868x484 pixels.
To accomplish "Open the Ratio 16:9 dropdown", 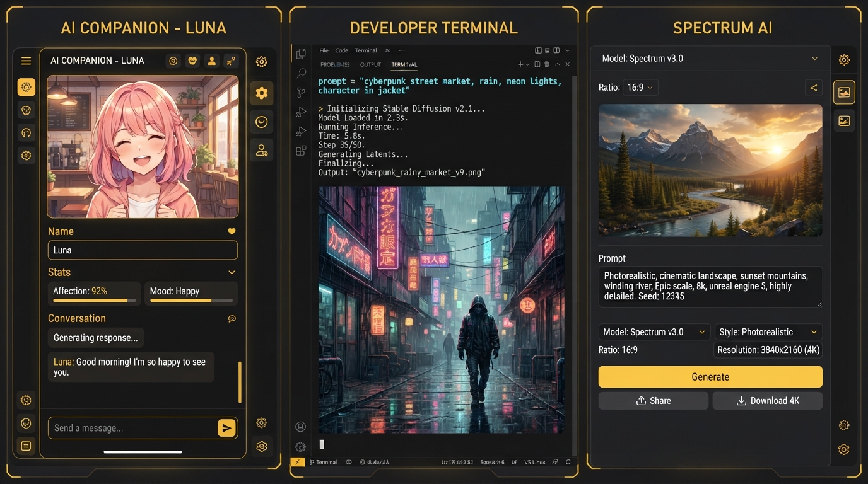I will point(640,88).
